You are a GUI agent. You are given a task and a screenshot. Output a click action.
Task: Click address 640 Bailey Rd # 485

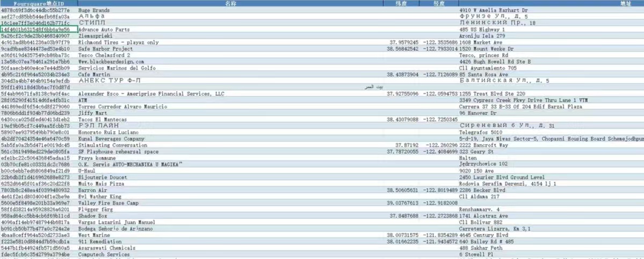486,242
